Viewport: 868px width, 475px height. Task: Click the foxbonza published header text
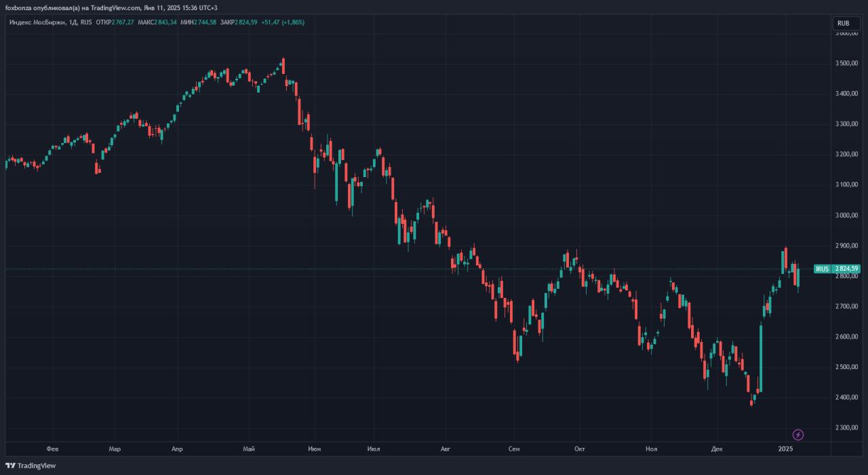point(111,7)
